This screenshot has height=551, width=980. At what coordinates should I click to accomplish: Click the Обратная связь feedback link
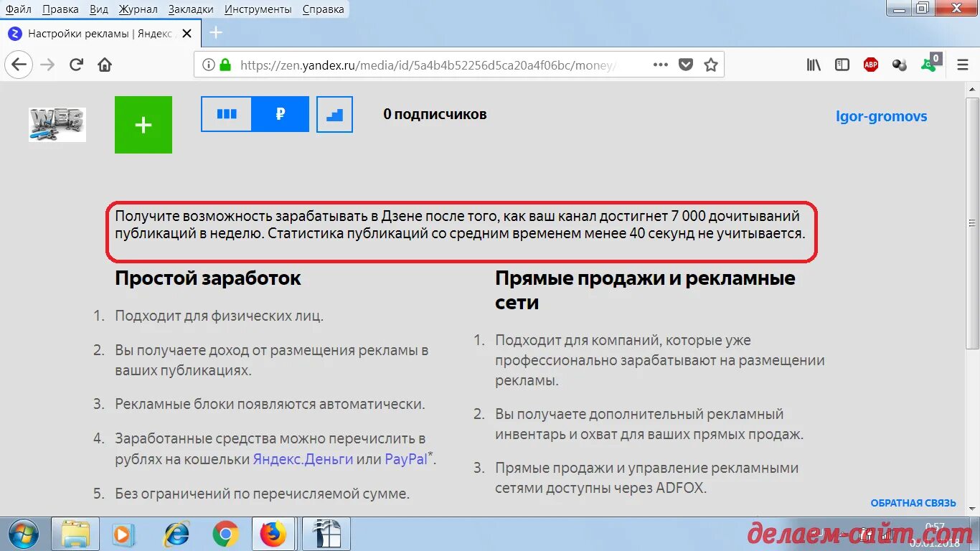tap(913, 503)
